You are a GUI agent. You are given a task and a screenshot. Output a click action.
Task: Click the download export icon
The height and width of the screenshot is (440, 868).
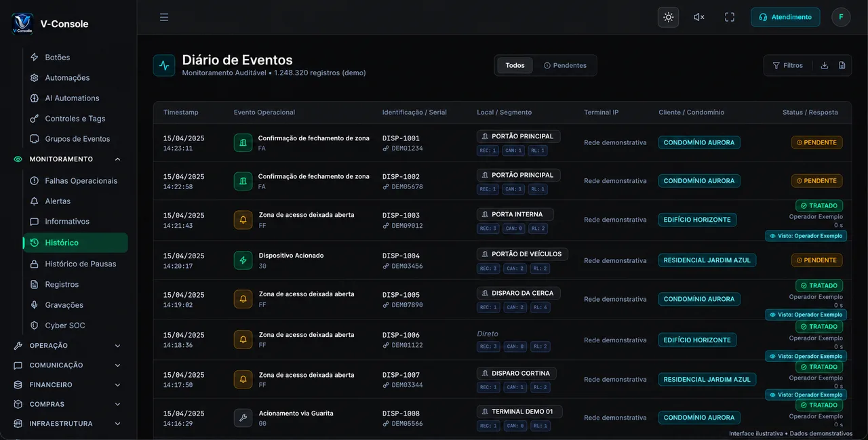[825, 66]
